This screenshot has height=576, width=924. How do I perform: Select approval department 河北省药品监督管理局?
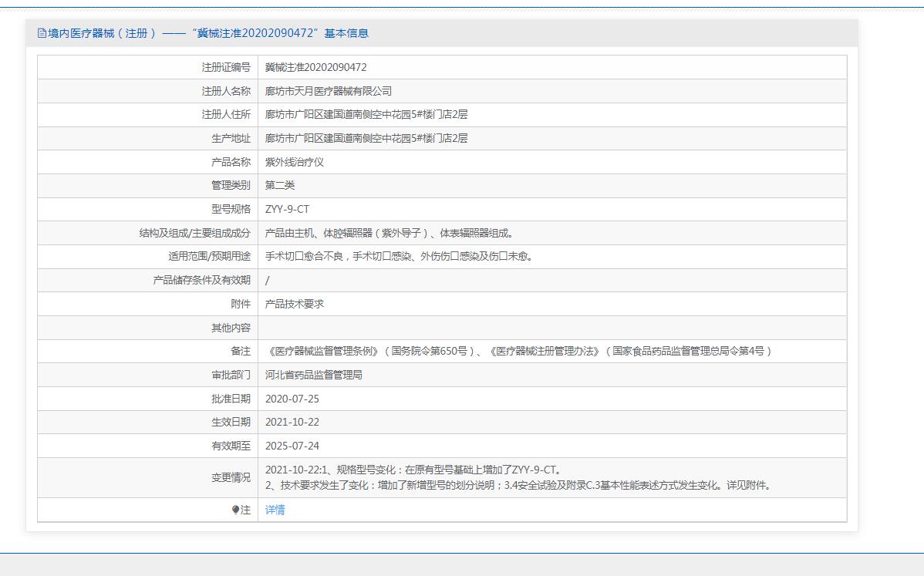pyautogui.click(x=313, y=375)
